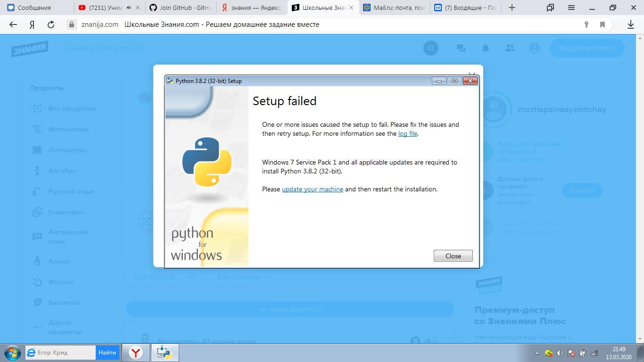Expand 'Другие предметы' in the sidebar
Viewport: 644px width, 362px height.
coord(65,327)
